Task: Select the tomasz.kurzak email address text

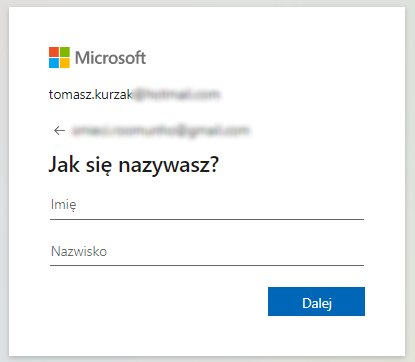Action: coord(134,95)
